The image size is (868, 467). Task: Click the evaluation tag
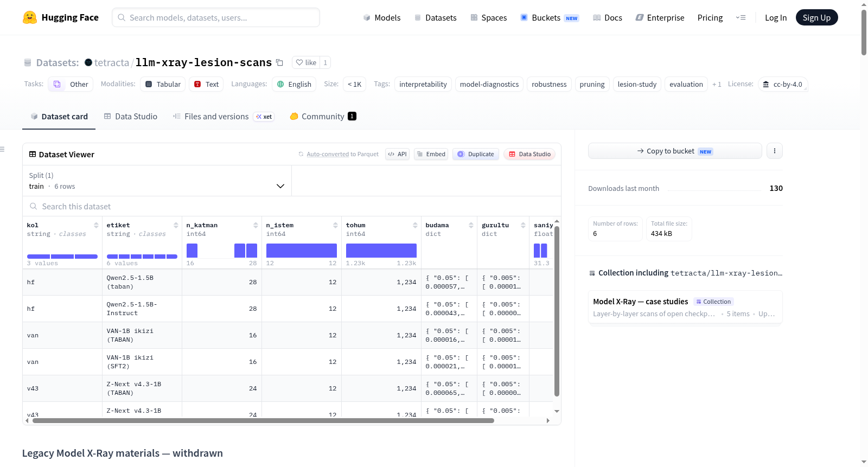coord(686,84)
